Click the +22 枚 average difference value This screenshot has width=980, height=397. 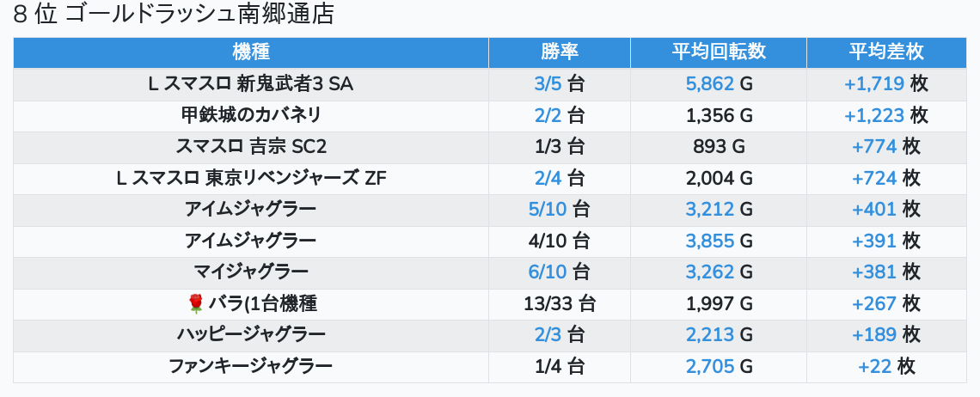[885, 367]
